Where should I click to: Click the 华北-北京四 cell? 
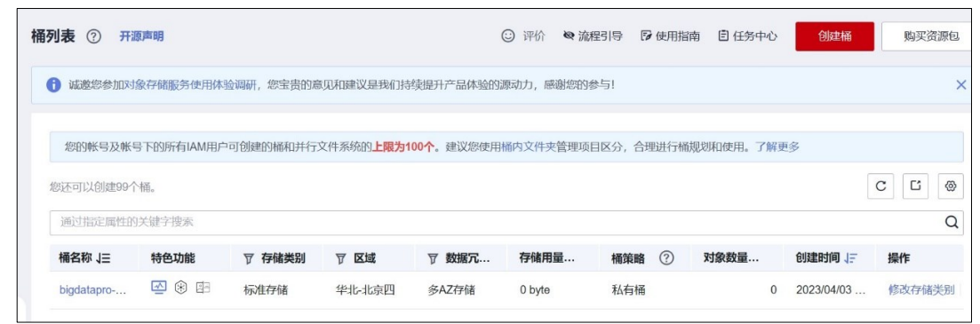(365, 289)
